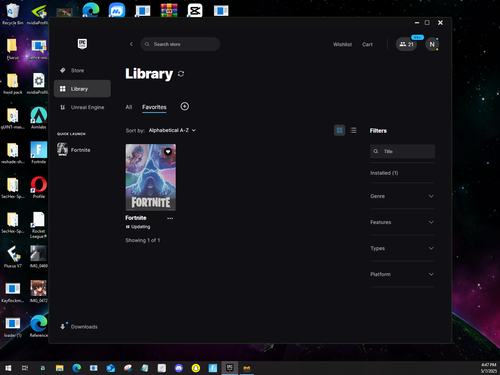Click the Epic Games logo in the sidebar

click(82, 44)
